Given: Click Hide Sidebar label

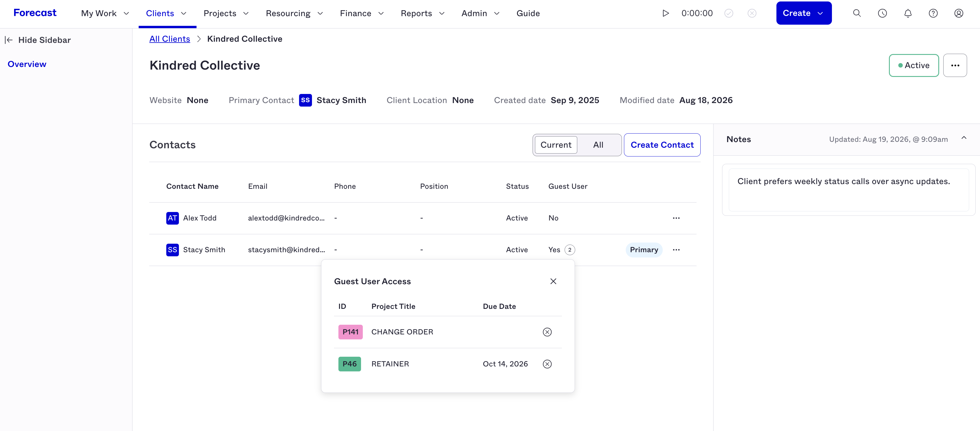Looking at the screenshot, I should coord(45,40).
